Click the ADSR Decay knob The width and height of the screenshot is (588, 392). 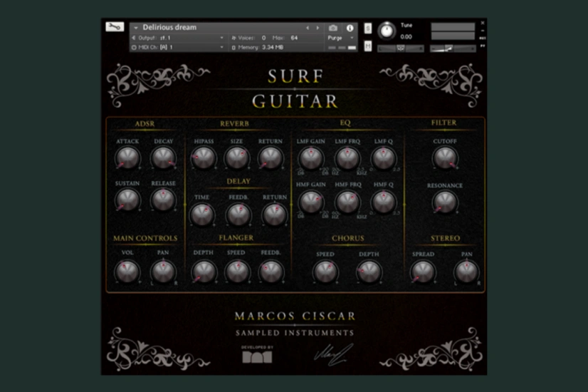[164, 158]
